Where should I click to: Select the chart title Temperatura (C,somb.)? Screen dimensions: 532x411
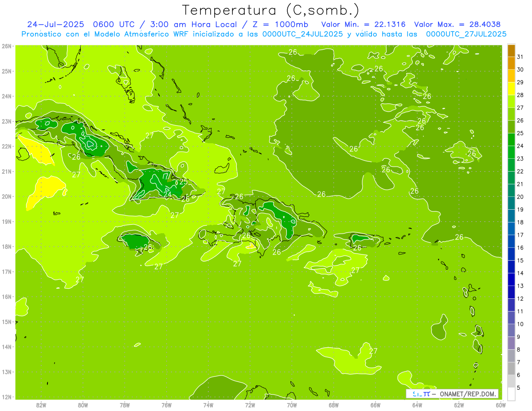pyautogui.click(x=271, y=10)
